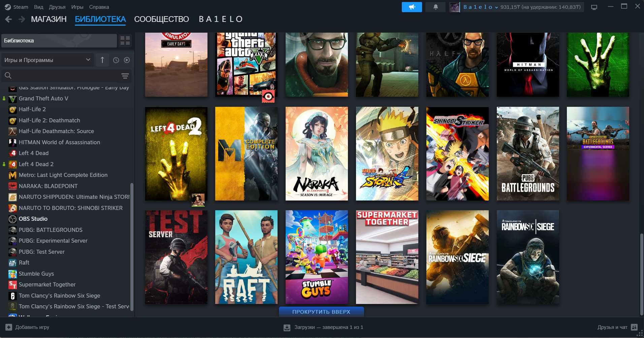Switch to the МАГАЗИН tab
Screen dimensions: 644x338
(x=49, y=19)
